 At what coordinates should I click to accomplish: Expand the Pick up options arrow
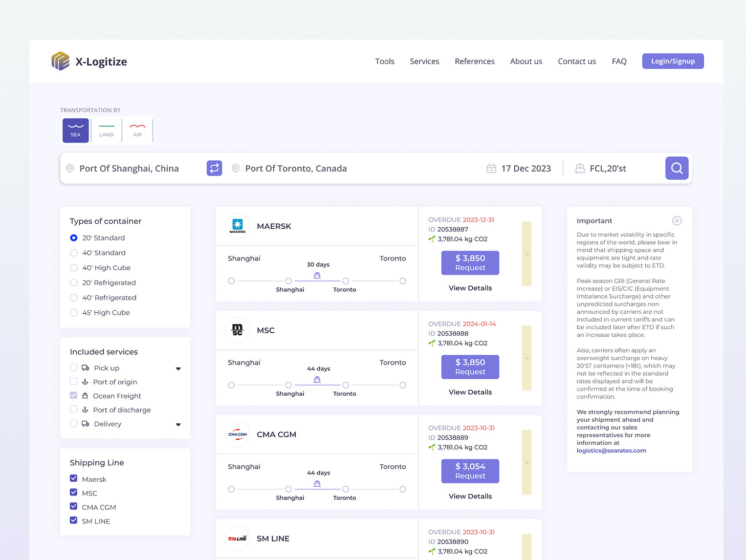click(x=178, y=369)
